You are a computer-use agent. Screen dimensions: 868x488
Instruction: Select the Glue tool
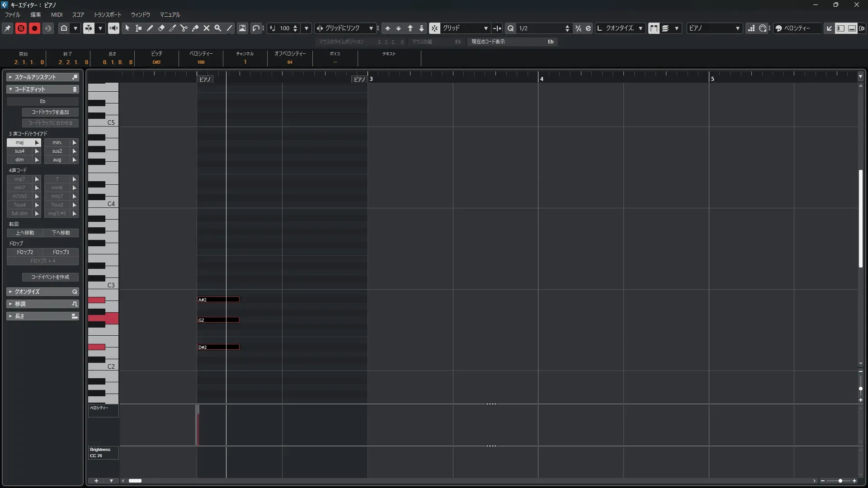click(195, 28)
